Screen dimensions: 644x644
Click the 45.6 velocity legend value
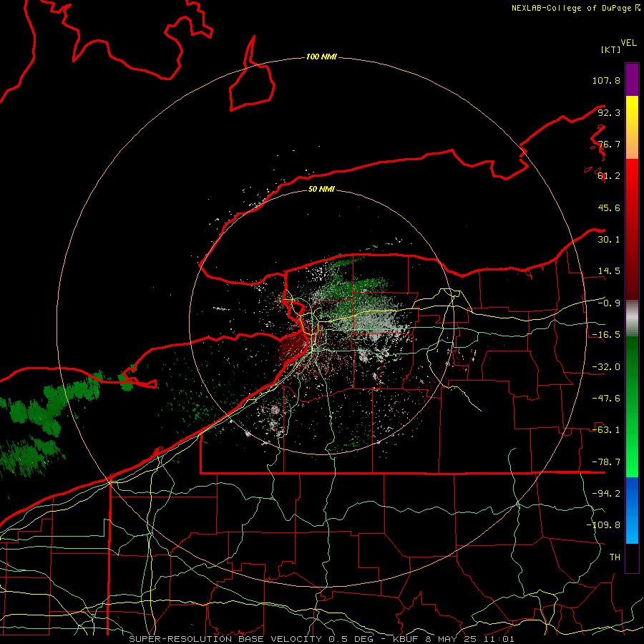pyautogui.click(x=609, y=208)
